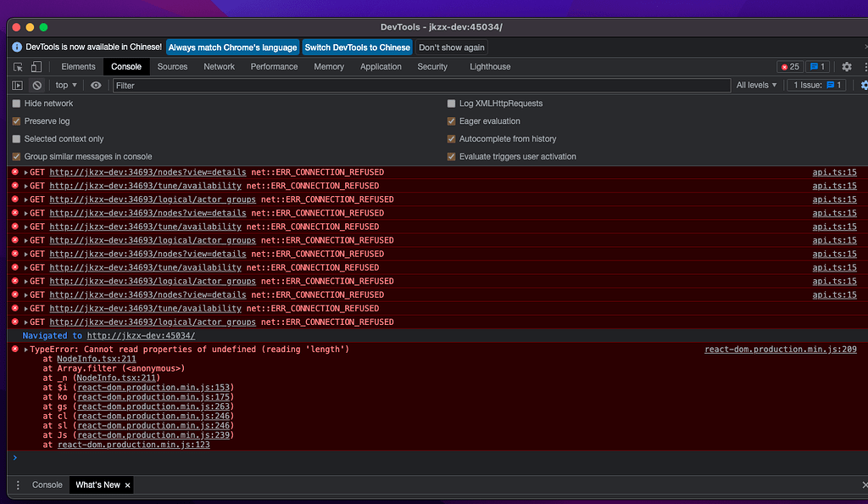Create a live expression with the eye icon
Viewport: 868px width, 504px height.
click(x=96, y=85)
